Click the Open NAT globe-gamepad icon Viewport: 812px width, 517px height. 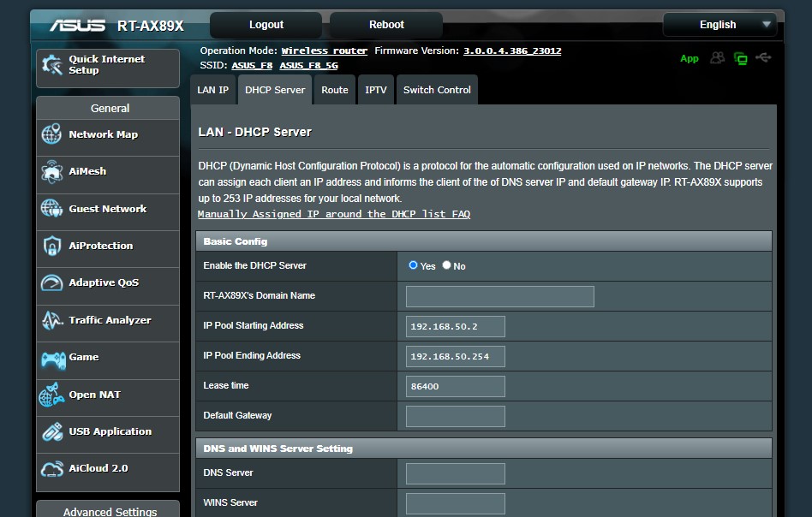point(51,395)
